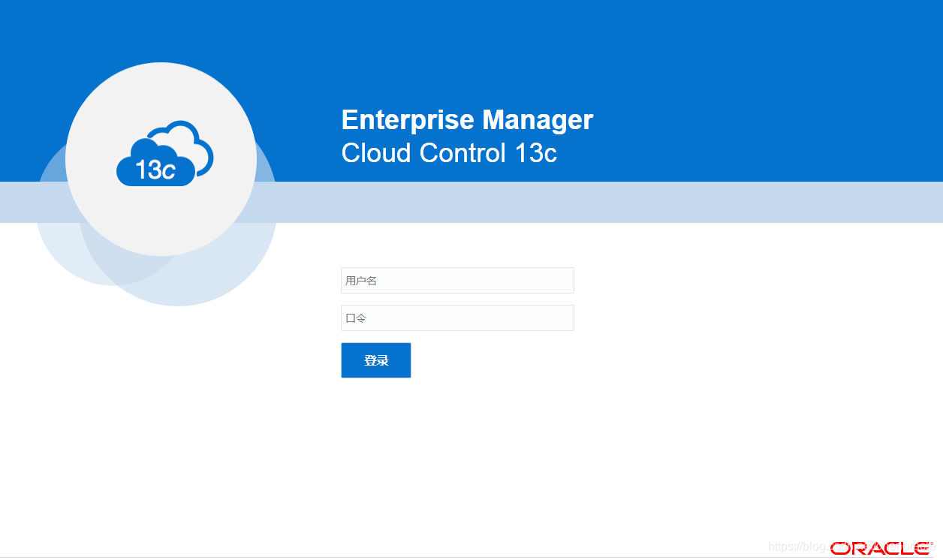Click the 登录 login button
Viewport: 943px width, 560px height.
(375, 360)
